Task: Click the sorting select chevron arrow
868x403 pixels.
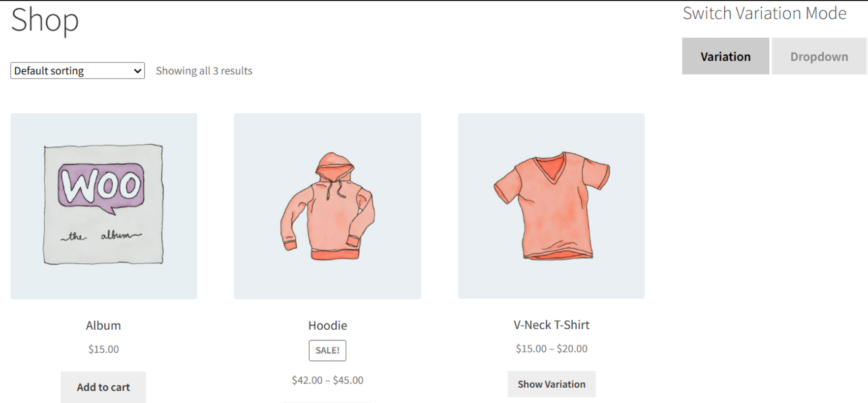Action: tap(138, 71)
